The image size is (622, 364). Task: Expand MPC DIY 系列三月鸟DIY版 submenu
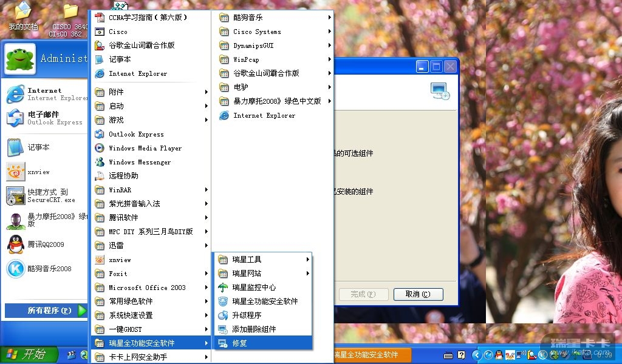coord(151,232)
